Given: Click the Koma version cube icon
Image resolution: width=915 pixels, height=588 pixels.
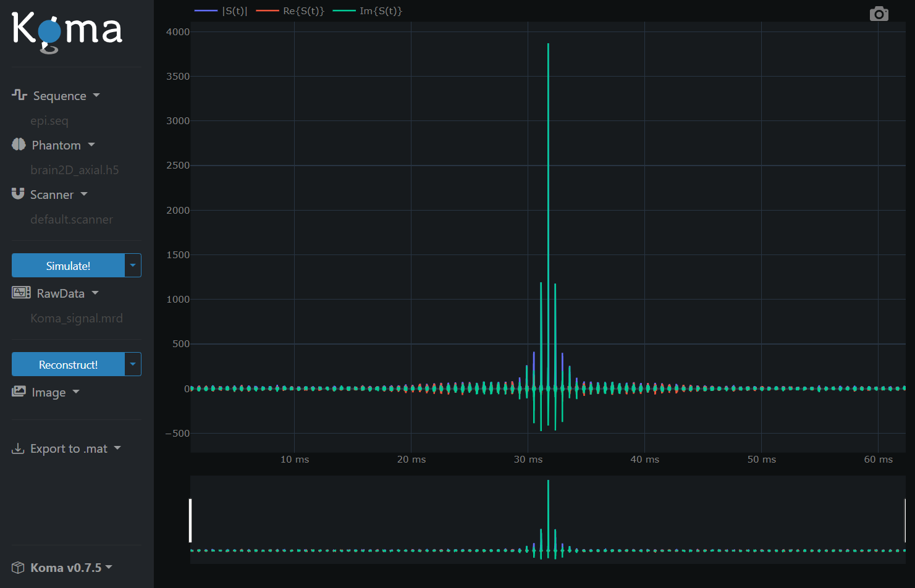Looking at the screenshot, I should coord(18,568).
